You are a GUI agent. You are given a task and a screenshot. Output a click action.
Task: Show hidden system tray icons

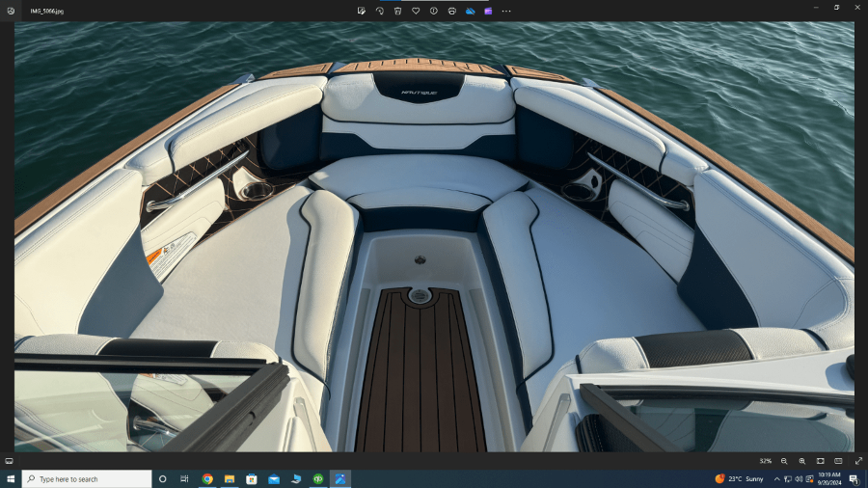point(776,479)
